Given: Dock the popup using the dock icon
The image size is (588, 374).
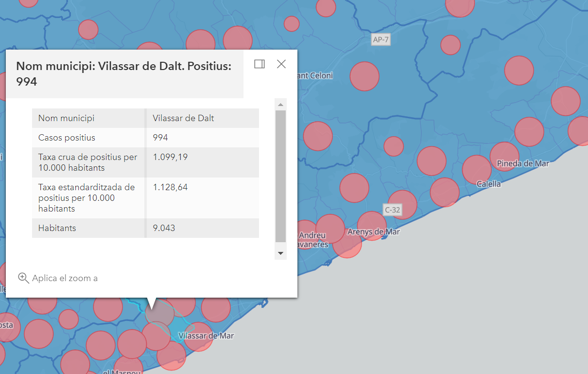Looking at the screenshot, I should click(259, 64).
